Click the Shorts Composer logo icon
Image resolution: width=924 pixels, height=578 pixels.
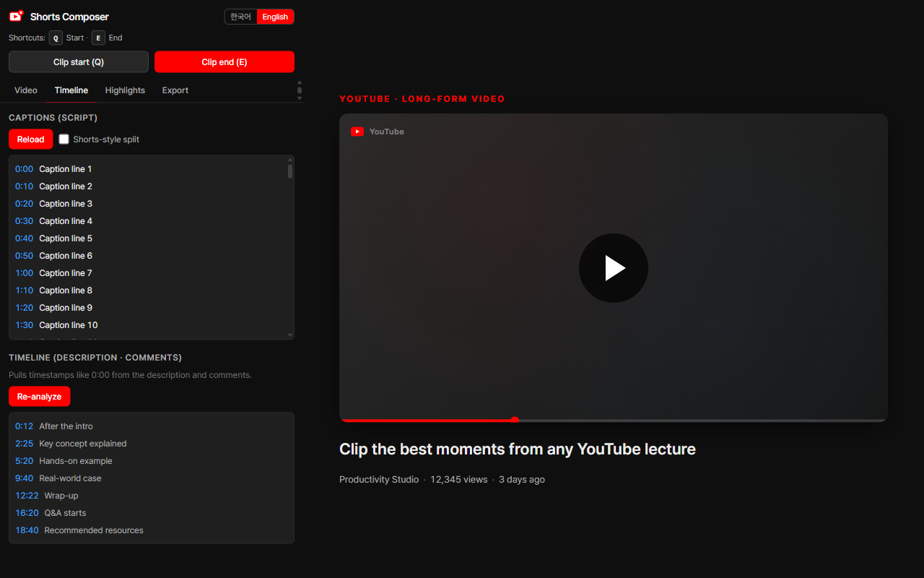16,16
